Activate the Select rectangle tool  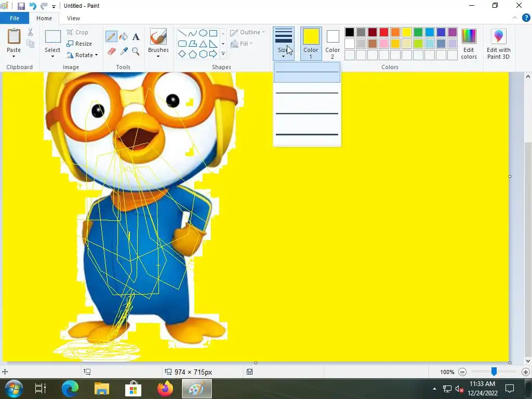click(53, 36)
